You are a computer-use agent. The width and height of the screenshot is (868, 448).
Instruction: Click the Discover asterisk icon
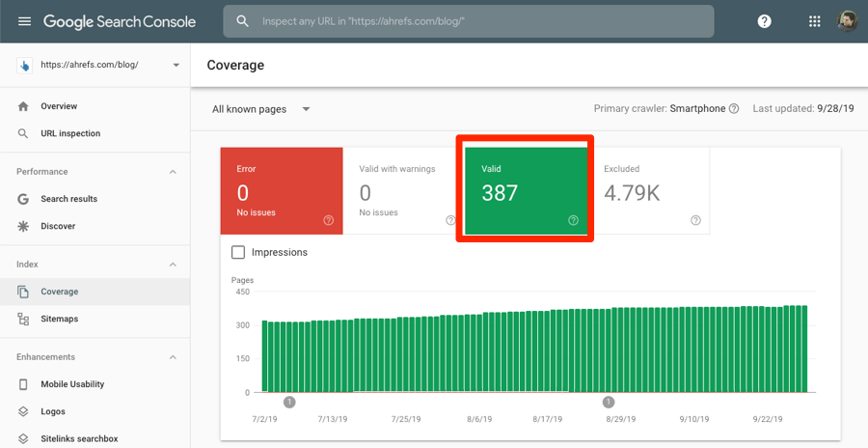(23, 226)
